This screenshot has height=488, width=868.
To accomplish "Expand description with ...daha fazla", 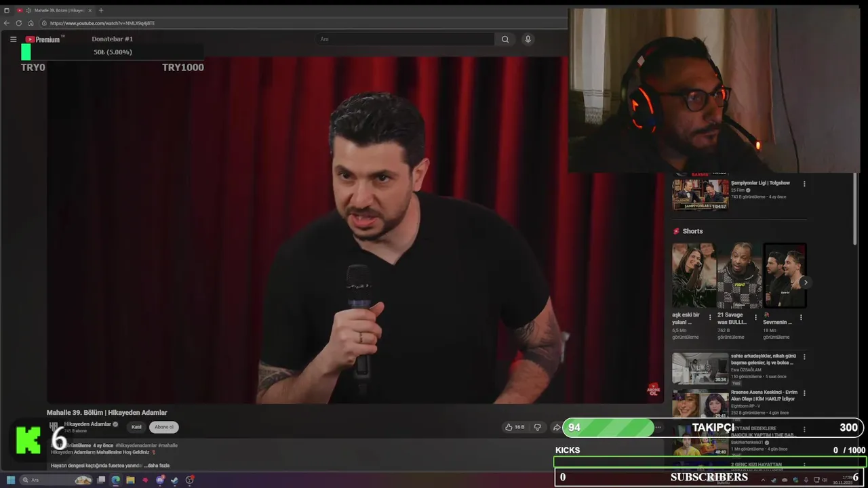I will point(157,466).
